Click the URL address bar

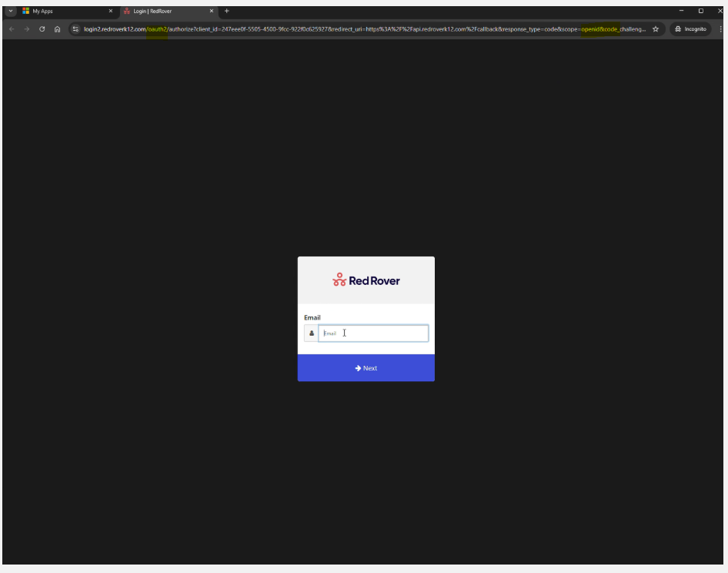coord(365,29)
